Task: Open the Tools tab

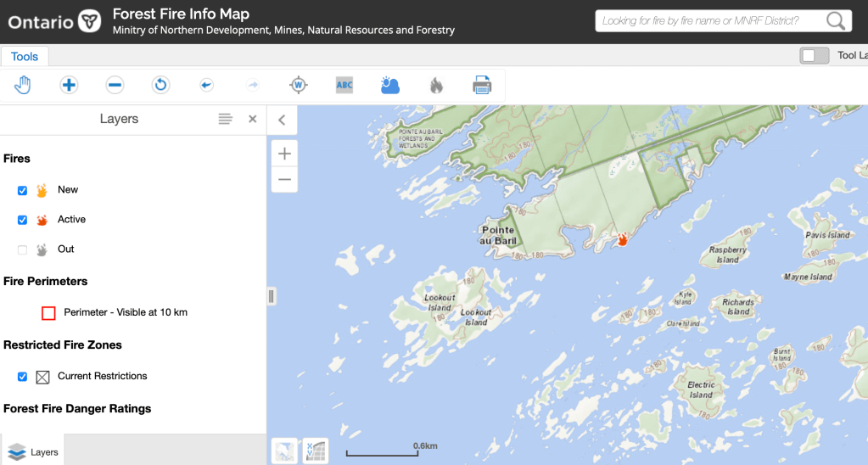Action: 25,56
